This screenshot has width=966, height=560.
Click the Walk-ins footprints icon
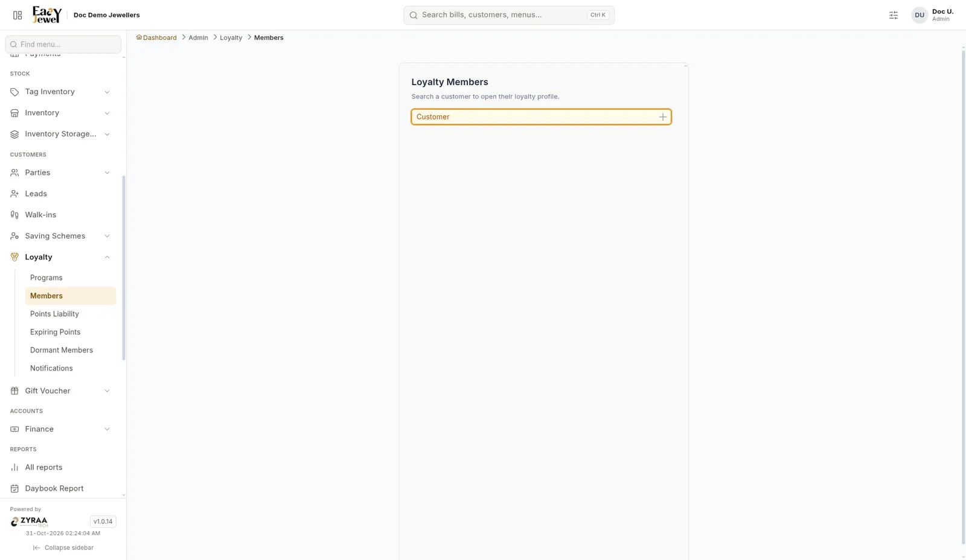click(x=14, y=215)
